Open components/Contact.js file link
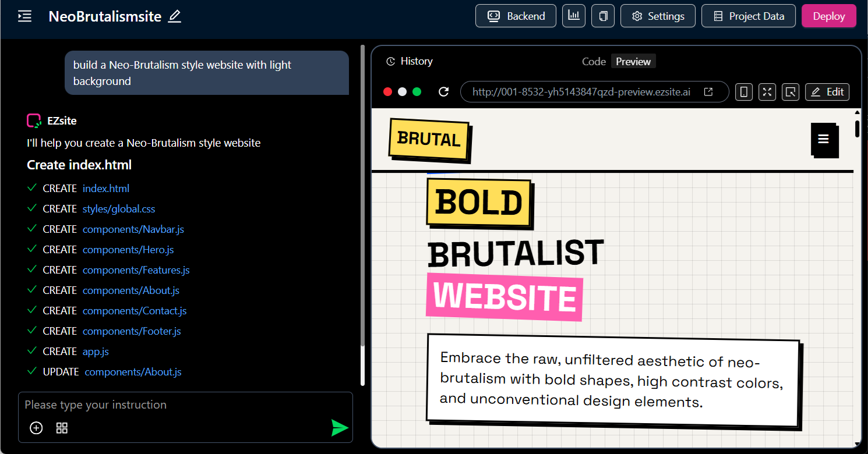The width and height of the screenshot is (868, 454). tap(135, 311)
